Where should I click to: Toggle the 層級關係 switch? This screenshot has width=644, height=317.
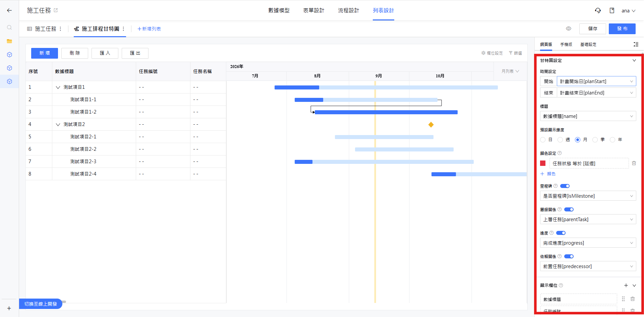tap(569, 209)
